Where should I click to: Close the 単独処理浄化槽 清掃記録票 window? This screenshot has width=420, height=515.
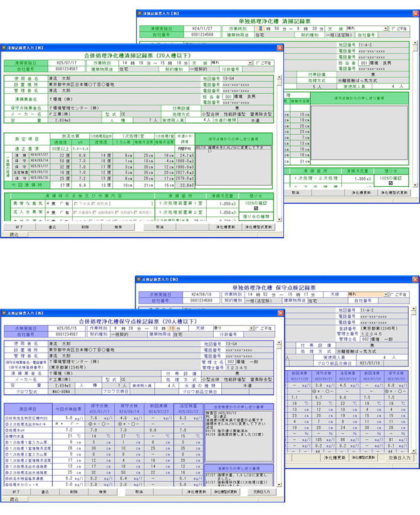[x=416, y=13]
